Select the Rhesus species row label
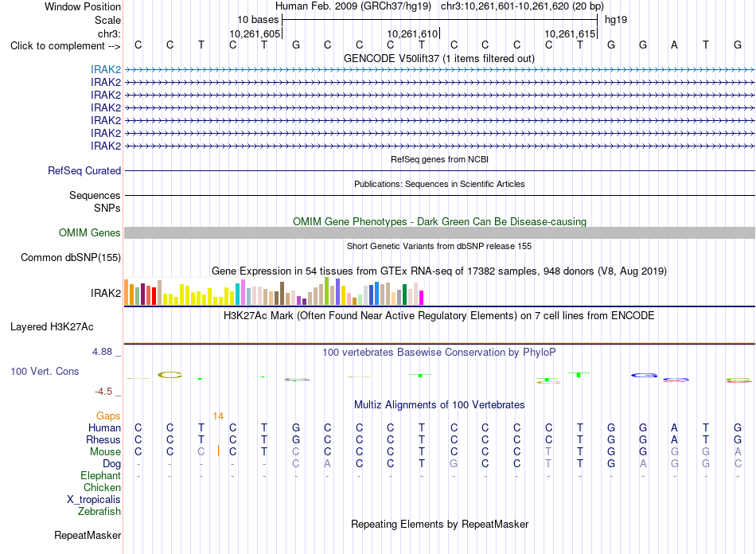The height and width of the screenshot is (554, 756). [x=103, y=439]
